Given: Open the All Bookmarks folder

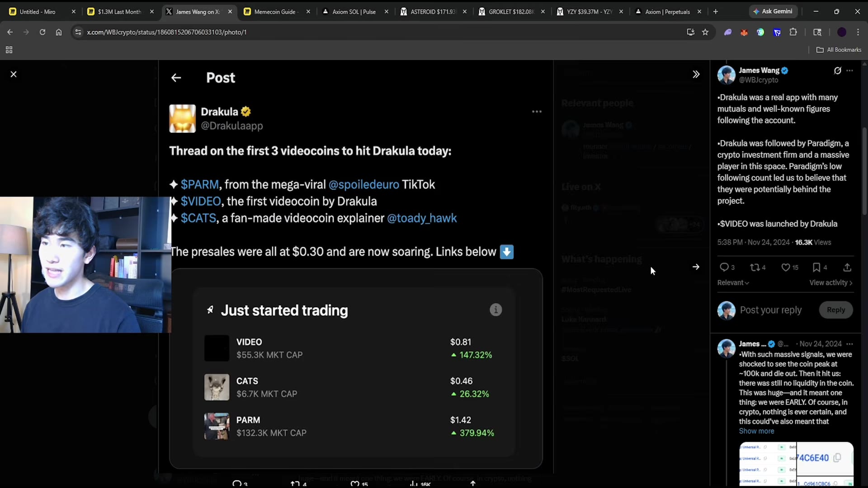Looking at the screenshot, I should click(839, 50).
